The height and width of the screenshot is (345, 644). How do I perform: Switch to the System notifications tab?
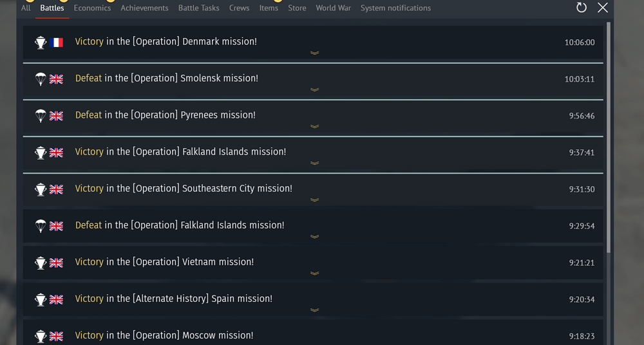(x=395, y=8)
